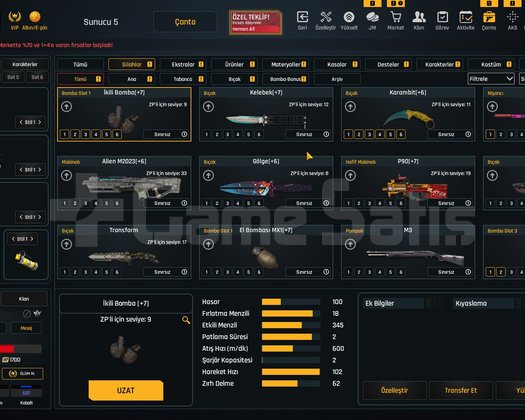The width and height of the screenshot is (525, 420).
Task: Toggle slot 1 on İkili Bomba card
Action: [65, 135]
